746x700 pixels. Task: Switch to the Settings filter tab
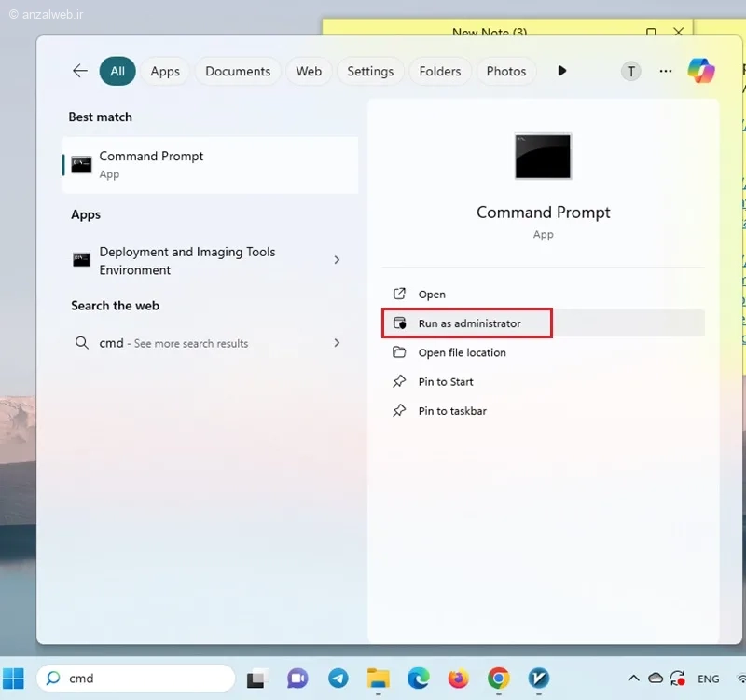[x=370, y=72]
